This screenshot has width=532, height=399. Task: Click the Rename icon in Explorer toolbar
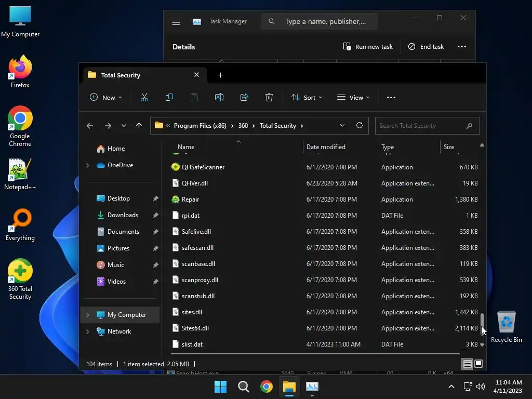[219, 97]
